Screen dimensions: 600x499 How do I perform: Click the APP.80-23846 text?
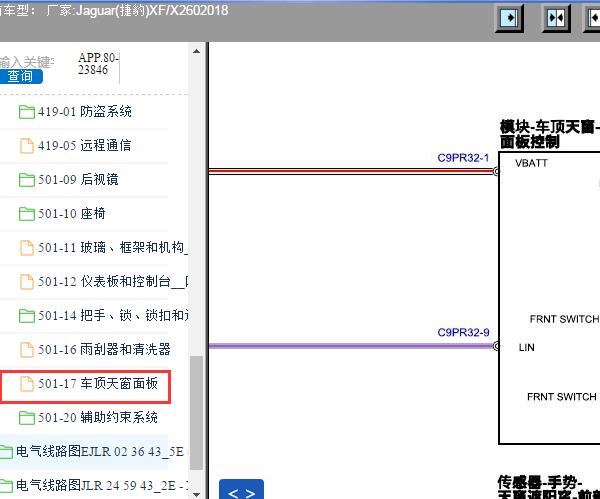(x=98, y=64)
